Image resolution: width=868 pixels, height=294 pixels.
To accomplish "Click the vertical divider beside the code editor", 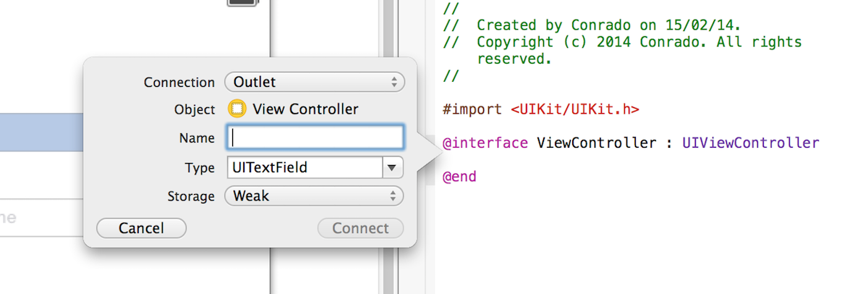I will [x=389, y=147].
